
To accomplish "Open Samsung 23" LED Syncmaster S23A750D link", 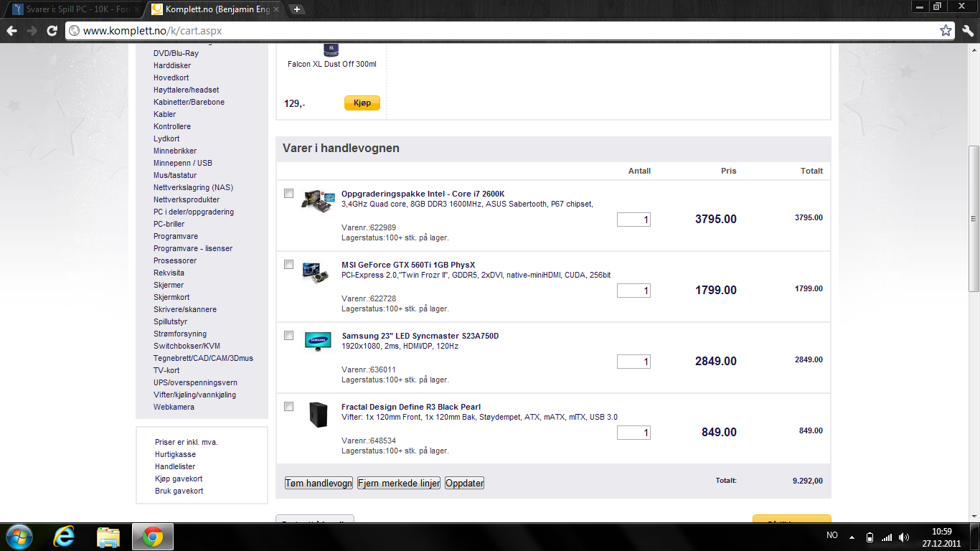I will (420, 336).
